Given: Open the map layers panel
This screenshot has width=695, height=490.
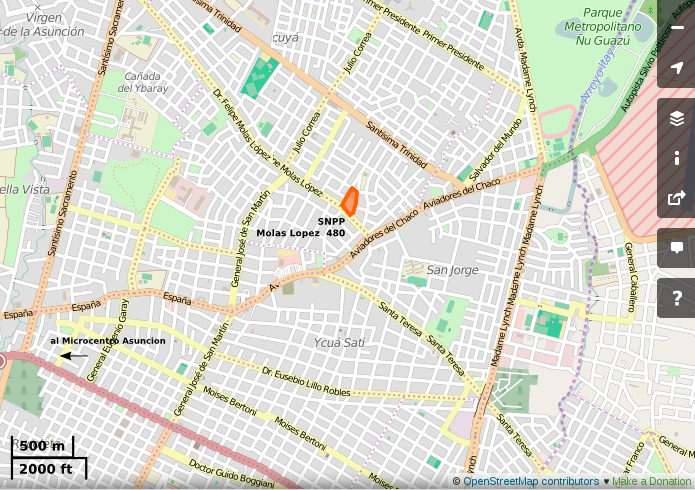Looking at the screenshot, I should click(x=677, y=118).
